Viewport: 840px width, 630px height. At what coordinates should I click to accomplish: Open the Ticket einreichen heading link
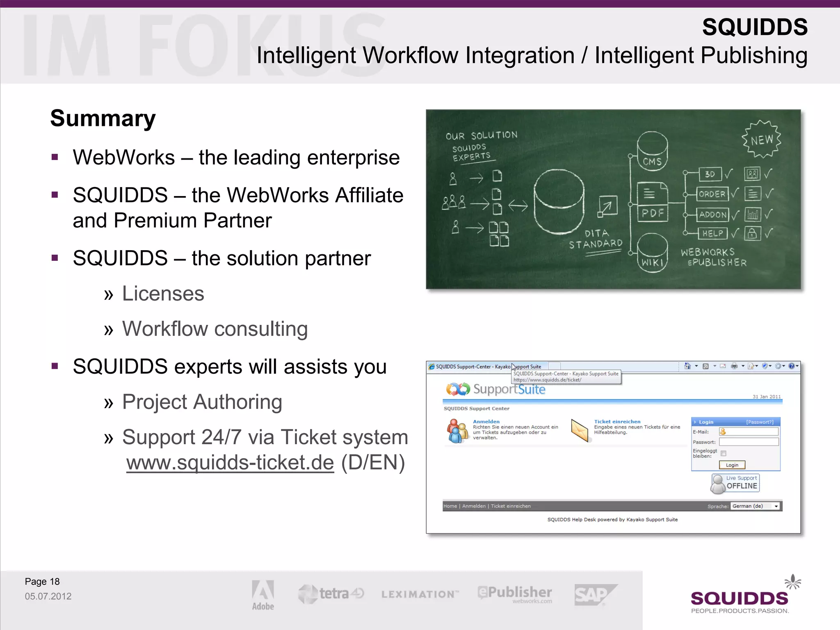(617, 421)
